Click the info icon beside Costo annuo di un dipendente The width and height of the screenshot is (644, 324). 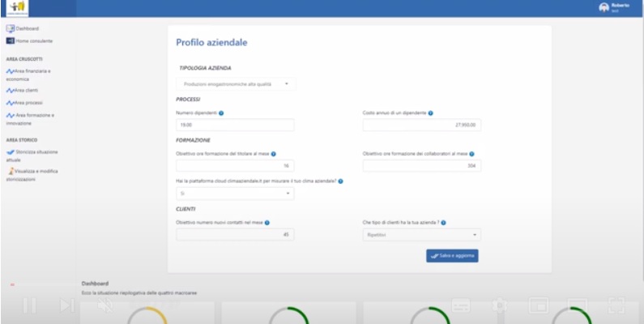click(x=430, y=113)
